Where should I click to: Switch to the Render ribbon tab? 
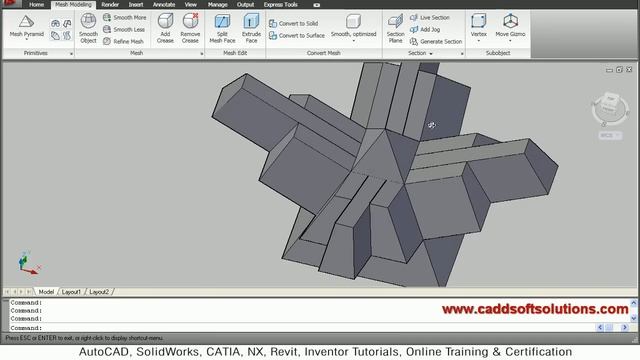(110, 4)
